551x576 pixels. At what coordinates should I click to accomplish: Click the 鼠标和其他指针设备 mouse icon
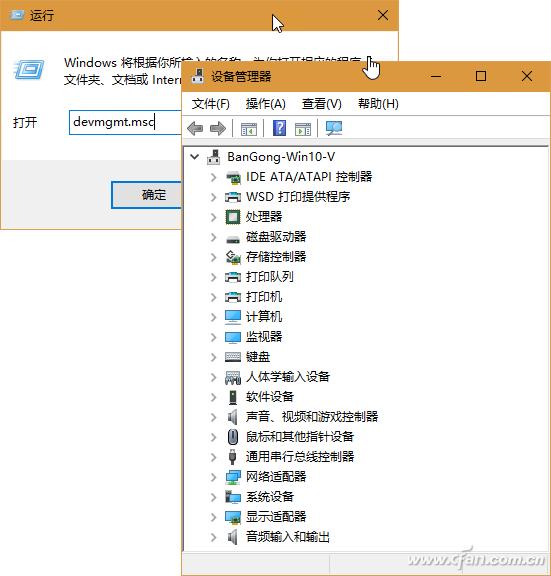pos(233,437)
